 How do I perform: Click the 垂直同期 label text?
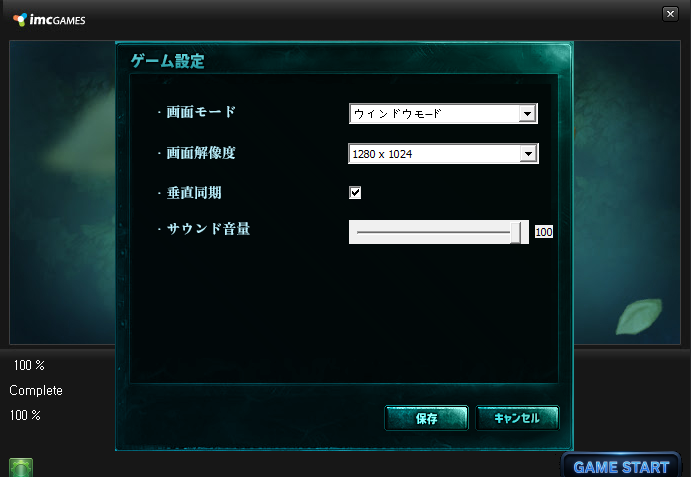[194, 193]
